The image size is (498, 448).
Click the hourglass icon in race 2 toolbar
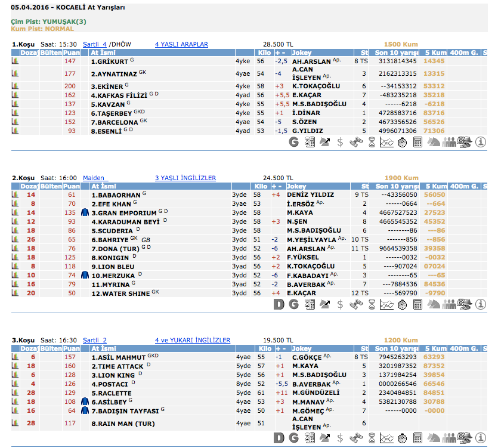coord(371,304)
